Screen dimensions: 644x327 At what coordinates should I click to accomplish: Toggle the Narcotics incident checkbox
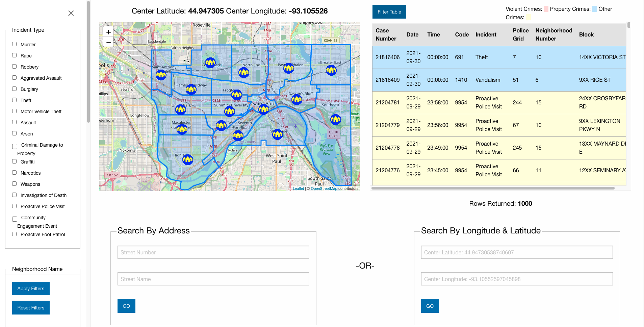click(15, 173)
